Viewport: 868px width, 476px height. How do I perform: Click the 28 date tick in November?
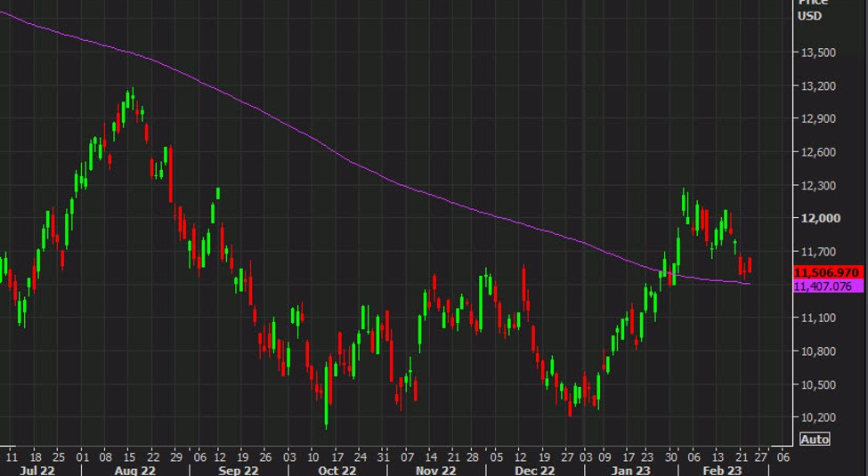pos(472,457)
